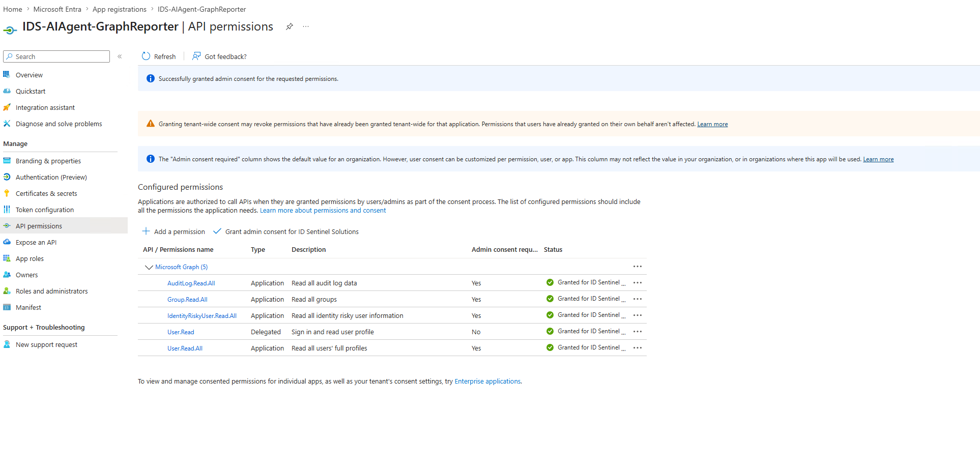Open Learn more about permissions and consent
This screenshot has height=467, width=980.
pyautogui.click(x=323, y=210)
